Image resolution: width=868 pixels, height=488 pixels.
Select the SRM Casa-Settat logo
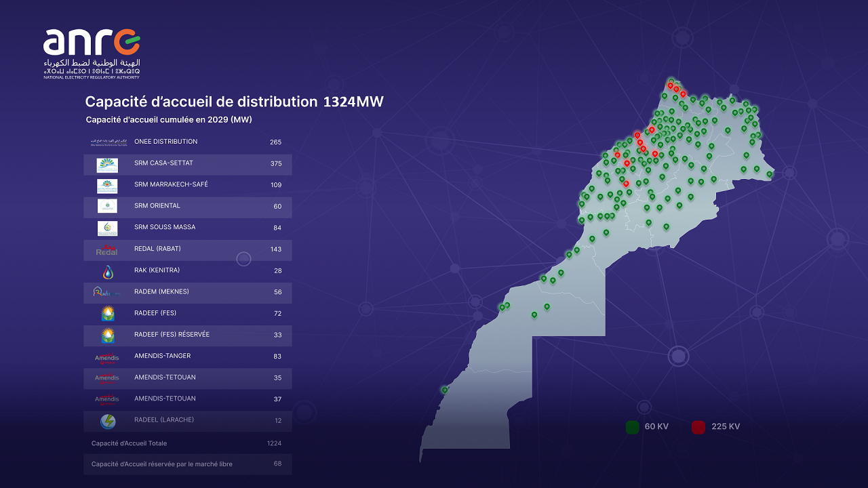pos(107,165)
